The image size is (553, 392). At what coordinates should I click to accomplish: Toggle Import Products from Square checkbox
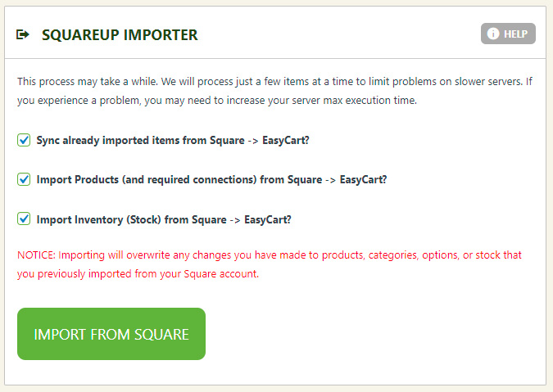[24, 179]
